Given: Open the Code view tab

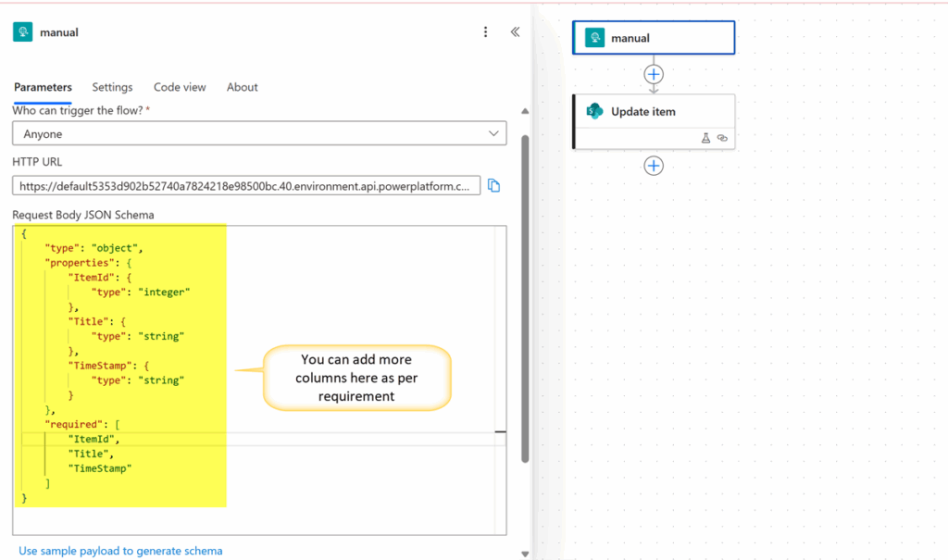Looking at the screenshot, I should 180,87.
